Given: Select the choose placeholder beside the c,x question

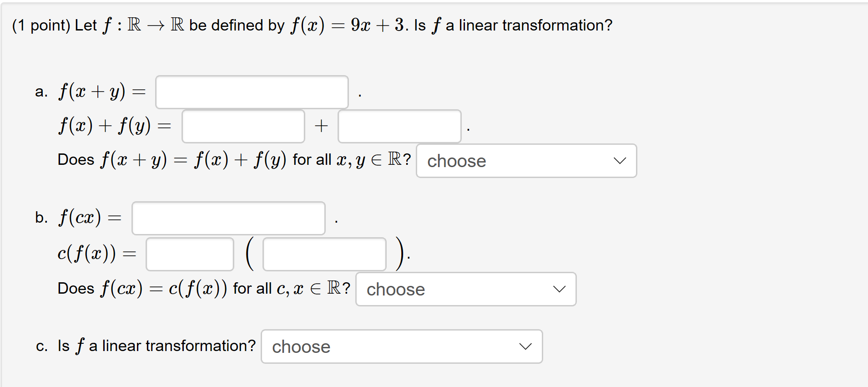Looking at the screenshot, I should [x=394, y=290].
